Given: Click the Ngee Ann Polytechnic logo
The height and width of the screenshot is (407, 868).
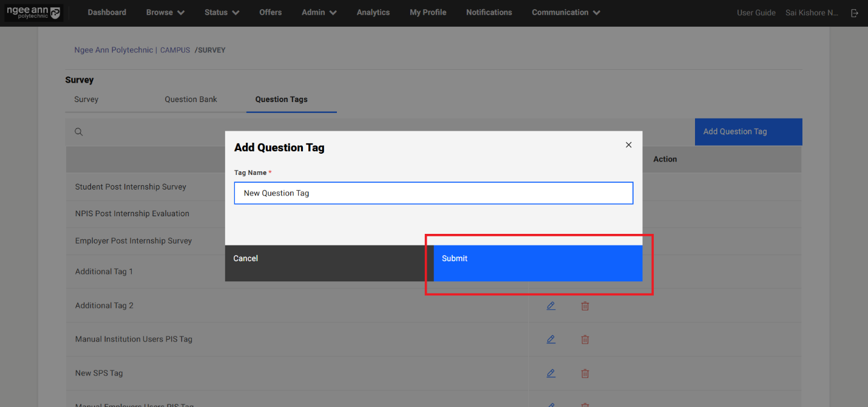Looking at the screenshot, I should pos(33,13).
